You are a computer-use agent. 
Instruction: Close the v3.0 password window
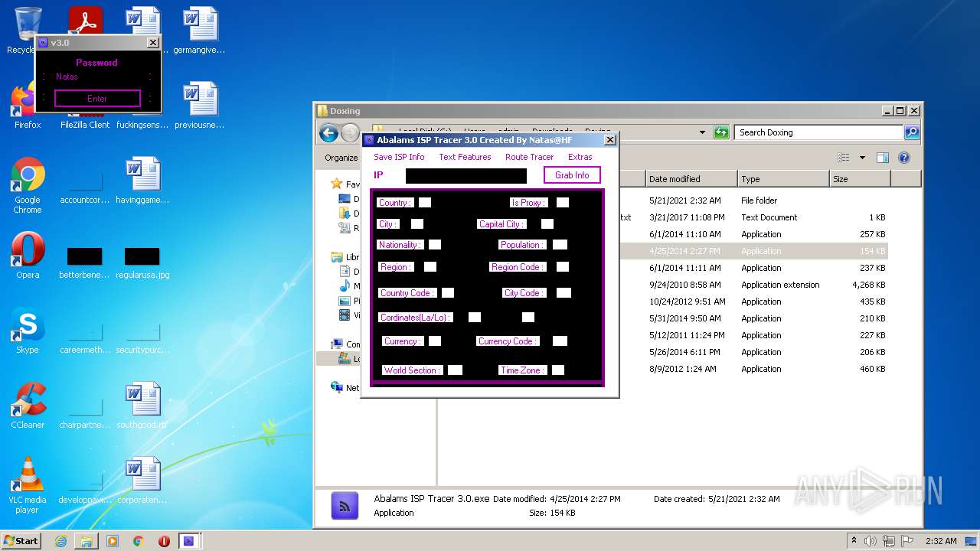pyautogui.click(x=152, y=43)
